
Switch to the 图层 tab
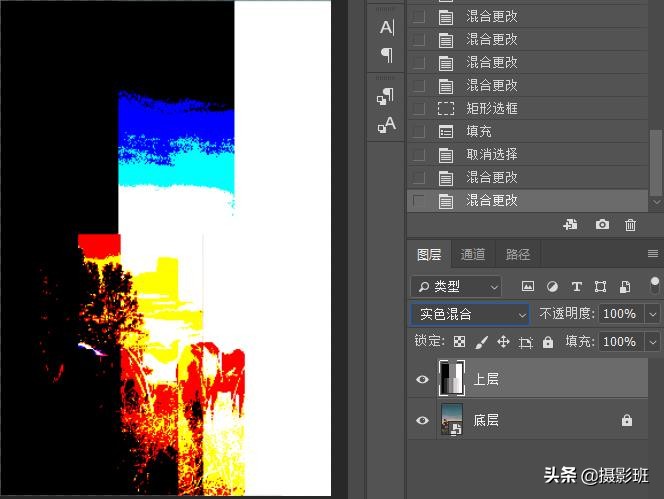coord(429,255)
